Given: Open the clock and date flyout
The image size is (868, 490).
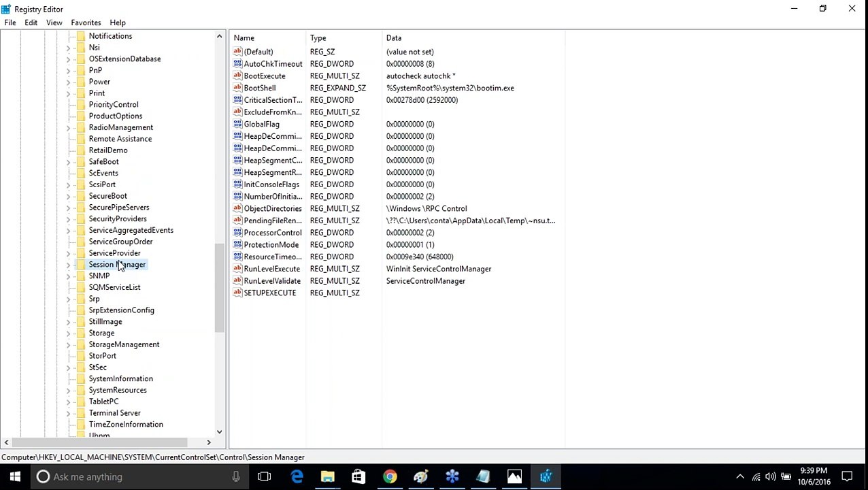Looking at the screenshot, I should 814,476.
